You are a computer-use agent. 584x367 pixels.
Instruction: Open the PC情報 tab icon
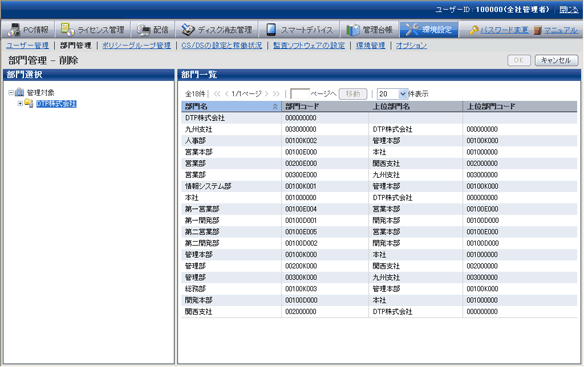tap(14, 29)
